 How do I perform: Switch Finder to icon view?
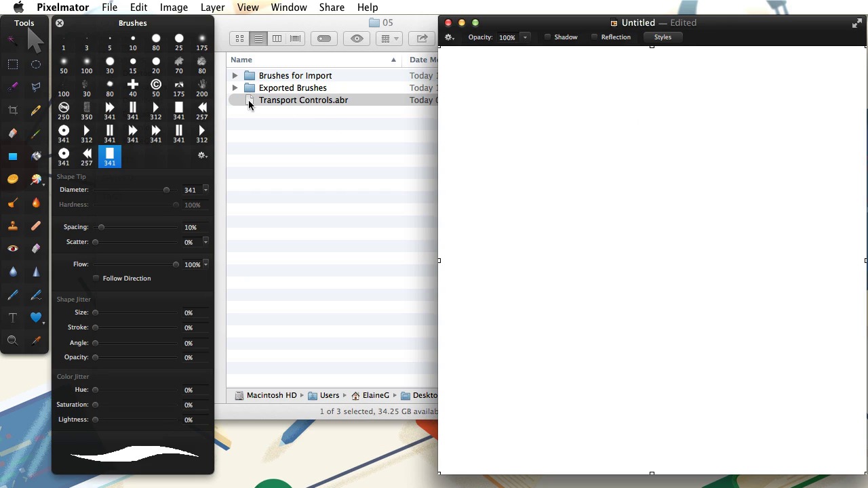(x=239, y=39)
